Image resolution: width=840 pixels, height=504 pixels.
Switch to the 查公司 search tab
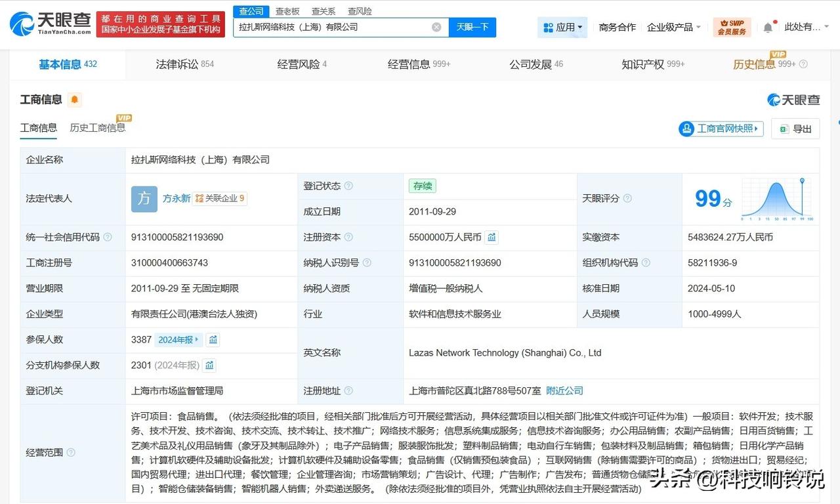pos(251,11)
